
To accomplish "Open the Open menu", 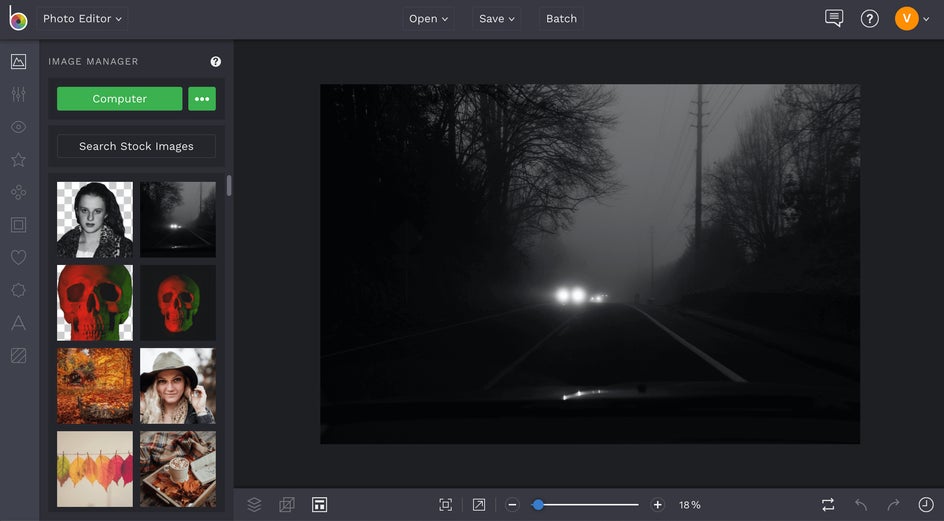I will tap(428, 19).
